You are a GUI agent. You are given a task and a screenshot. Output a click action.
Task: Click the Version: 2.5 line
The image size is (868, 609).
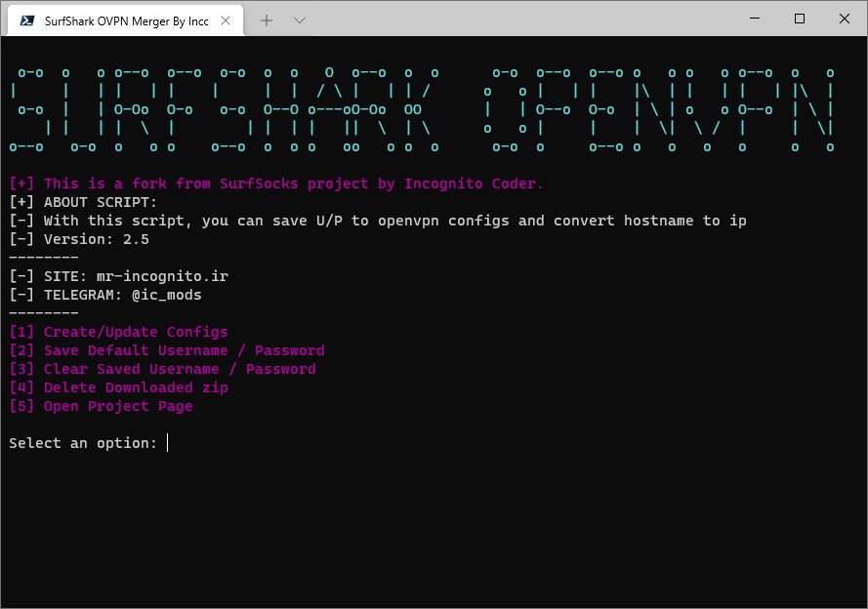(x=79, y=239)
